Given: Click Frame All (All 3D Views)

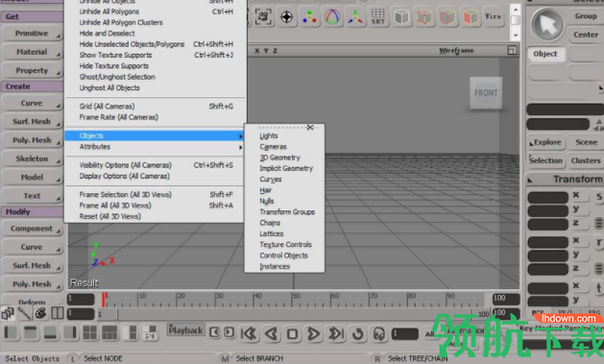Looking at the screenshot, I should (x=156, y=206).
